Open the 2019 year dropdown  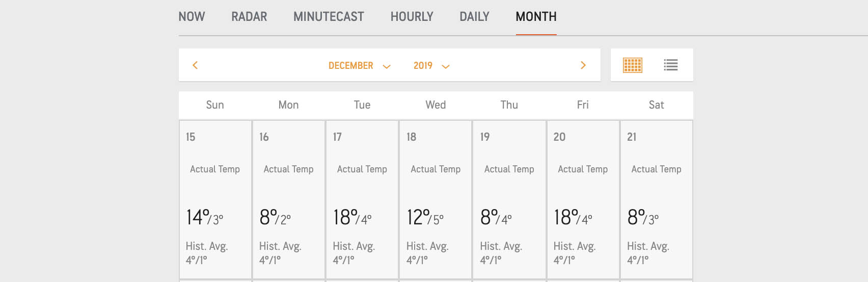(x=431, y=66)
